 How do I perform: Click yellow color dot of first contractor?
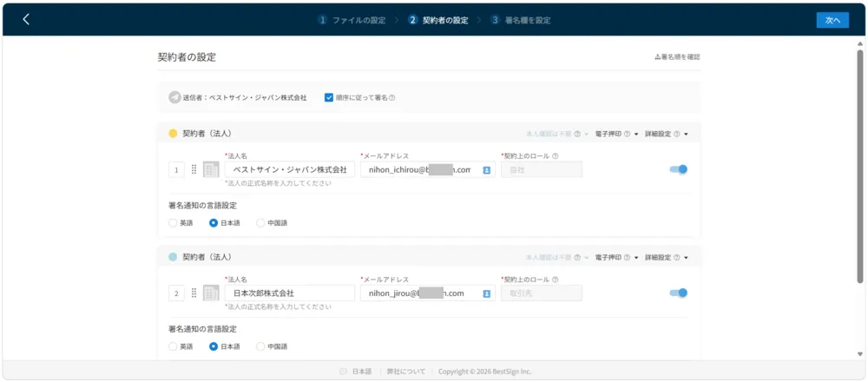pos(173,134)
